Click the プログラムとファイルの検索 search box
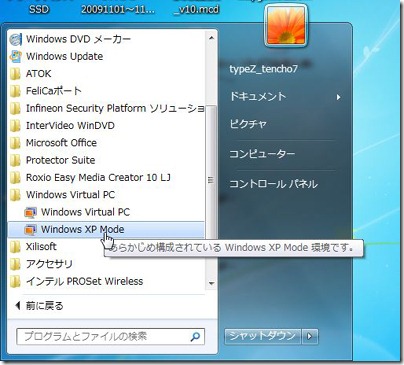This screenshot has width=404, height=365. (110, 337)
